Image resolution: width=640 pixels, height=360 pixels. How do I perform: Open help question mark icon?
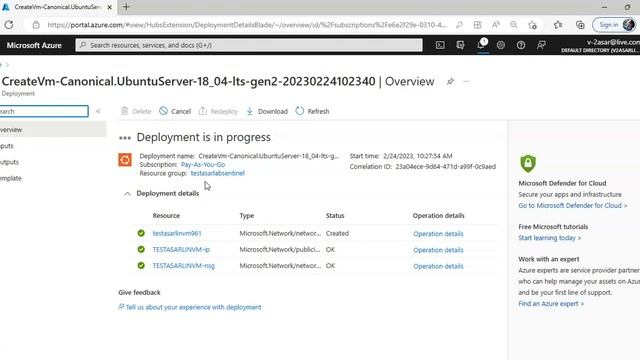[x=521, y=45]
